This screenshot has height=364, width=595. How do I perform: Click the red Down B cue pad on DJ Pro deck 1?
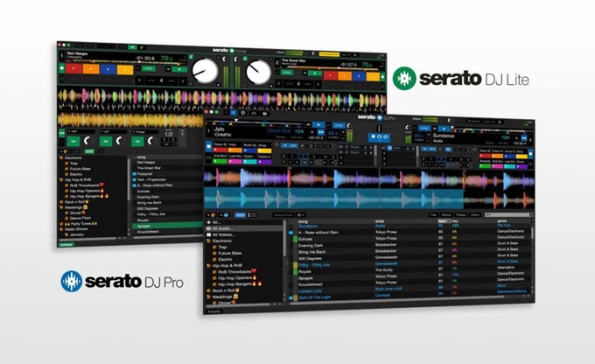click(220, 148)
